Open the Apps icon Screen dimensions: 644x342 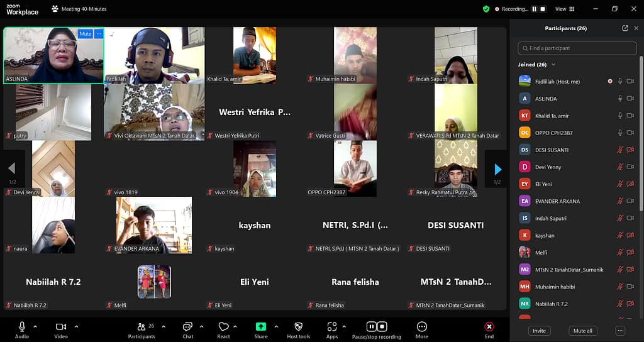coord(332,327)
